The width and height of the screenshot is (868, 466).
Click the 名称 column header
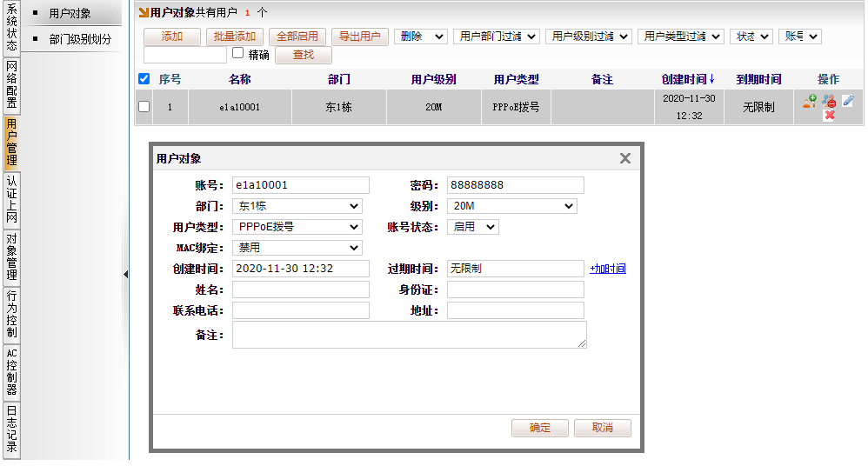(x=240, y=79)
